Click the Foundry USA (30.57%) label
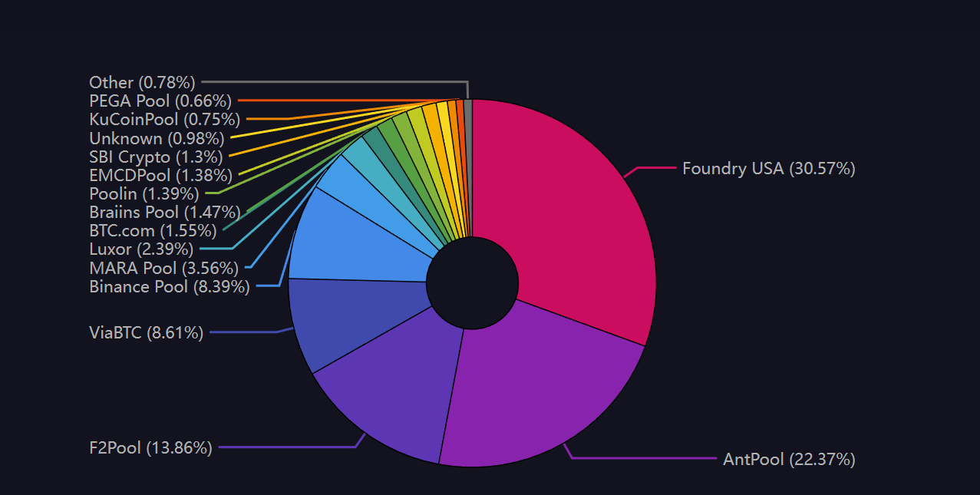 point(768,169)
